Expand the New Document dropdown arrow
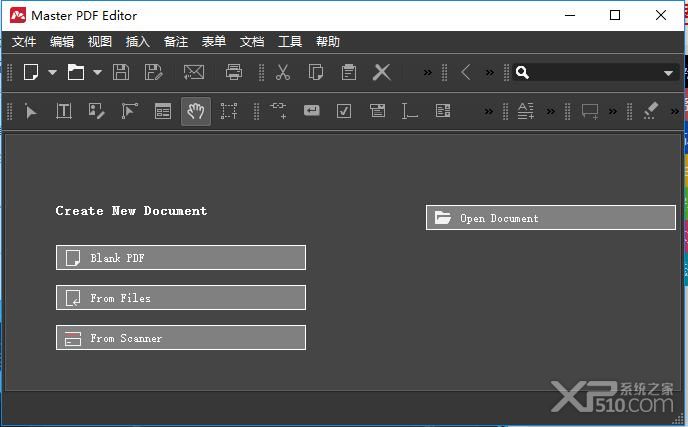 click(53, 72)
